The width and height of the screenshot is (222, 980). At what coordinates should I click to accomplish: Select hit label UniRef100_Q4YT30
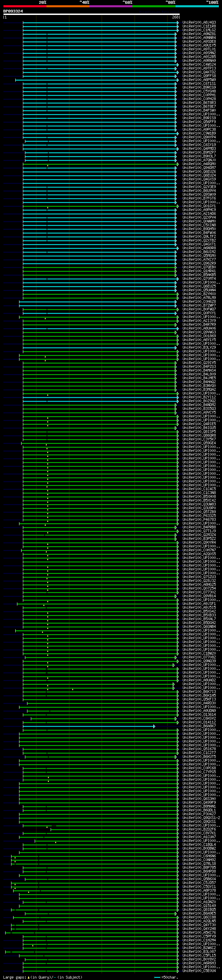pyautogui.click(x=199, y=925)
